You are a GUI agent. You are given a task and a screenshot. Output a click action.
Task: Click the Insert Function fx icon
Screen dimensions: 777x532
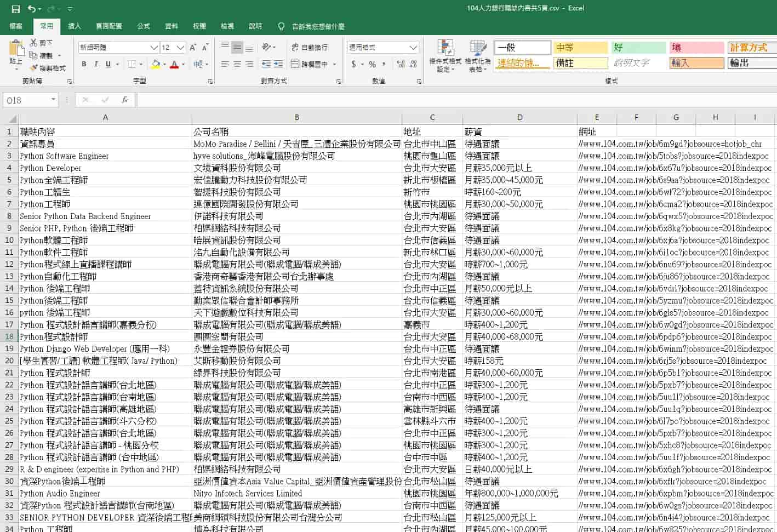[x=125, y=100]
